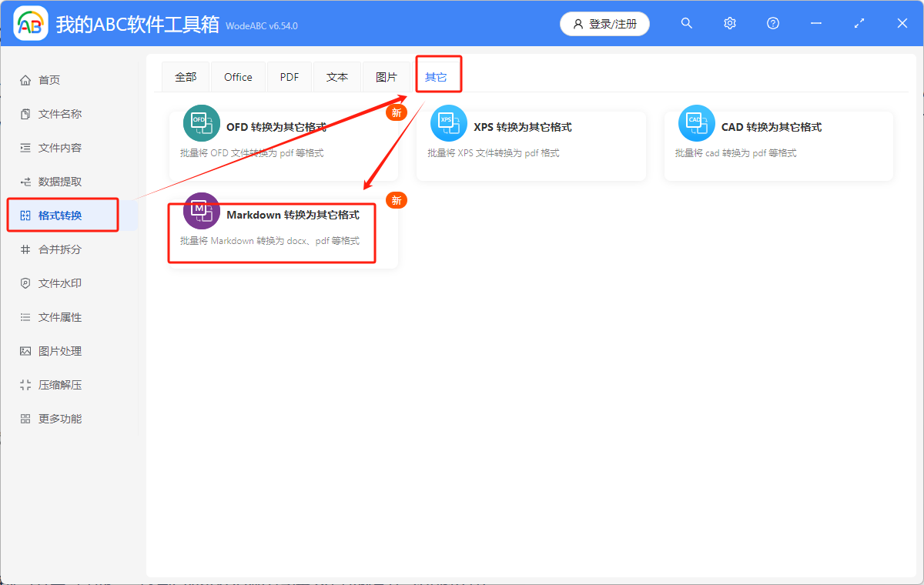The height and width of the screenshot is (585, 924).
Task: Open 更多功能 in the sidebar
Action: coord(59,419)
